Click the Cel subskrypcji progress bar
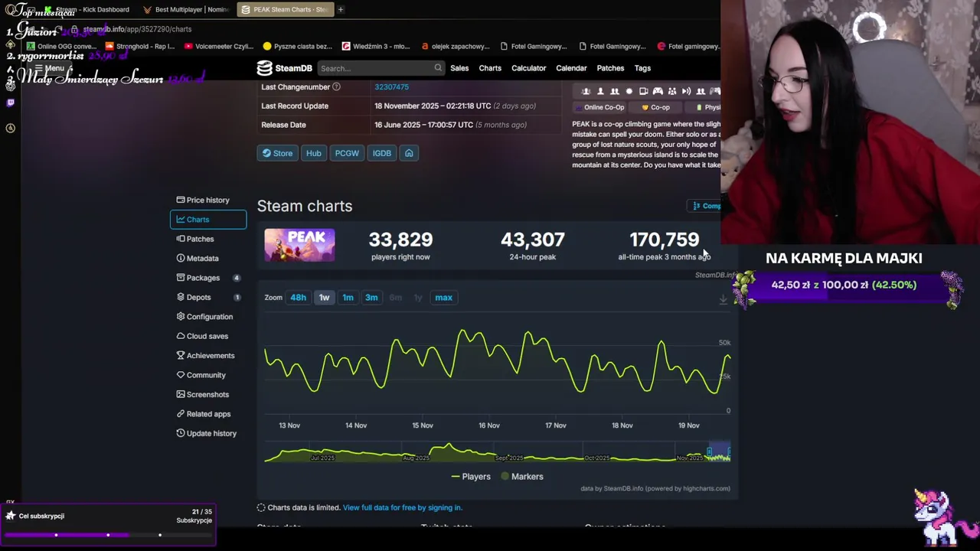The width and height of the screenshot is (980, 551). 108,535
